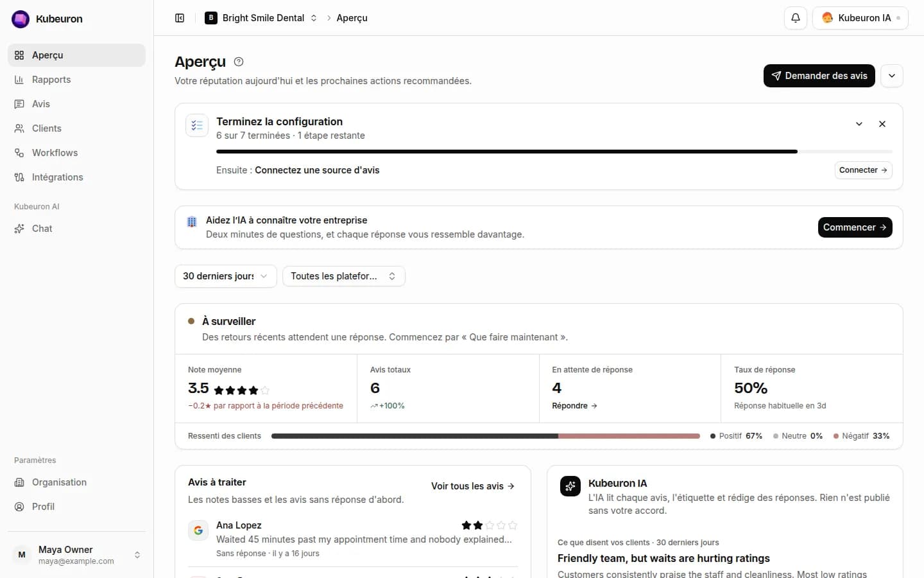Click the Connecter button

863,170
